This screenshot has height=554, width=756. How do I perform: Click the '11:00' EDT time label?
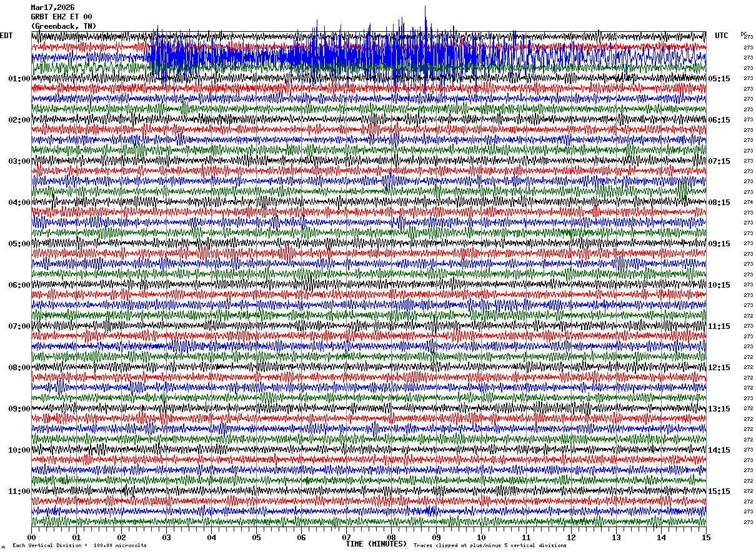pos(19,491)
